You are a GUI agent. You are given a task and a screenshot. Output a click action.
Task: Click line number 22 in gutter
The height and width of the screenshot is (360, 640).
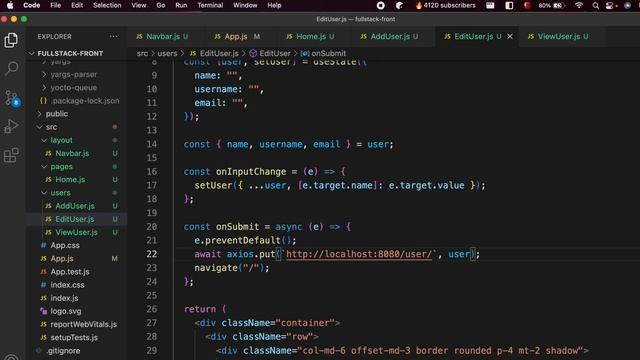coord(152,254)
